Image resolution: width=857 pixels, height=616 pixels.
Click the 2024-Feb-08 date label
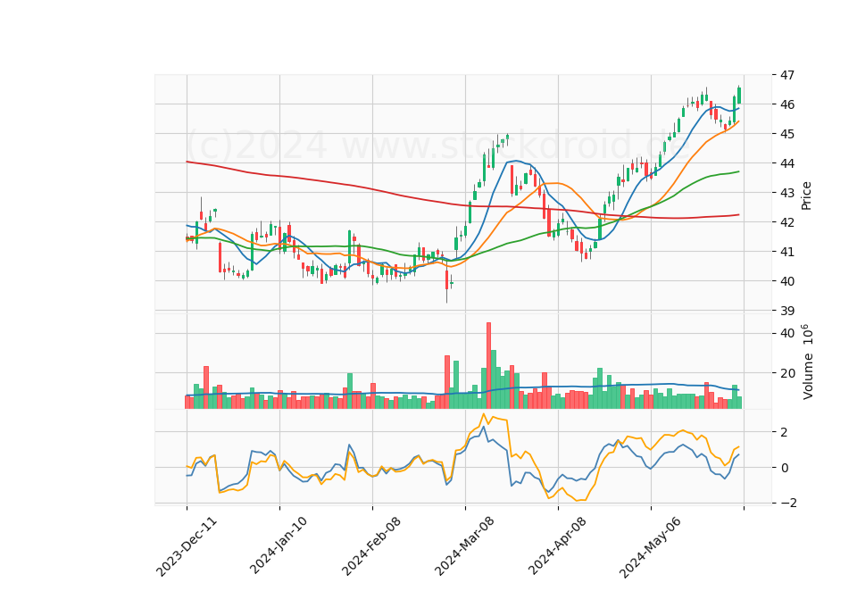(x=371, y=546)
